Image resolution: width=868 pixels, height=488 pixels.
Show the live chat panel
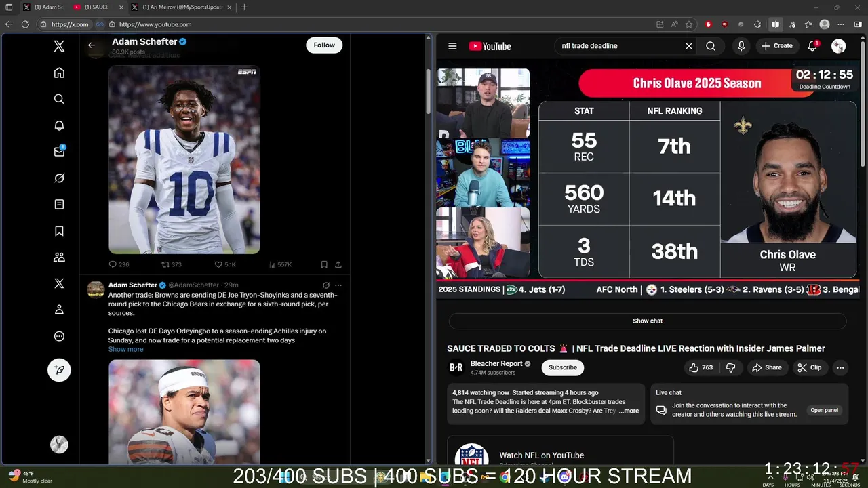point(648,321)
